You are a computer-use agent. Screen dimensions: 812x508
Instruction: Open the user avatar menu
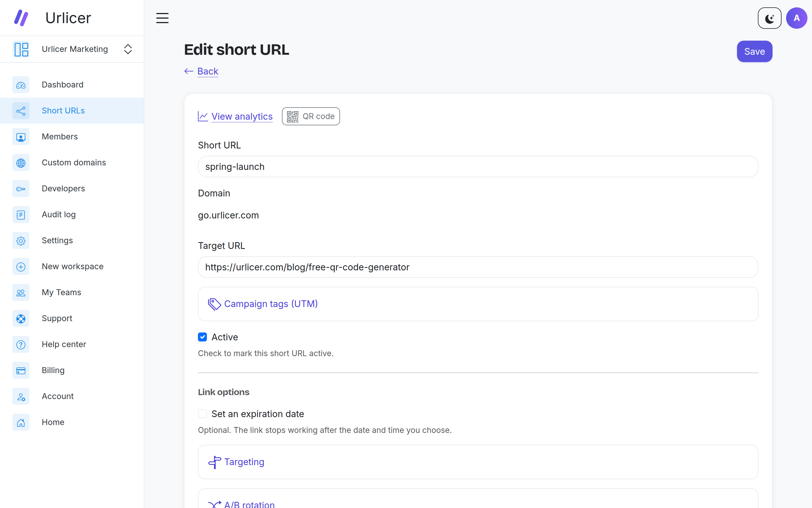click(796, 18)
